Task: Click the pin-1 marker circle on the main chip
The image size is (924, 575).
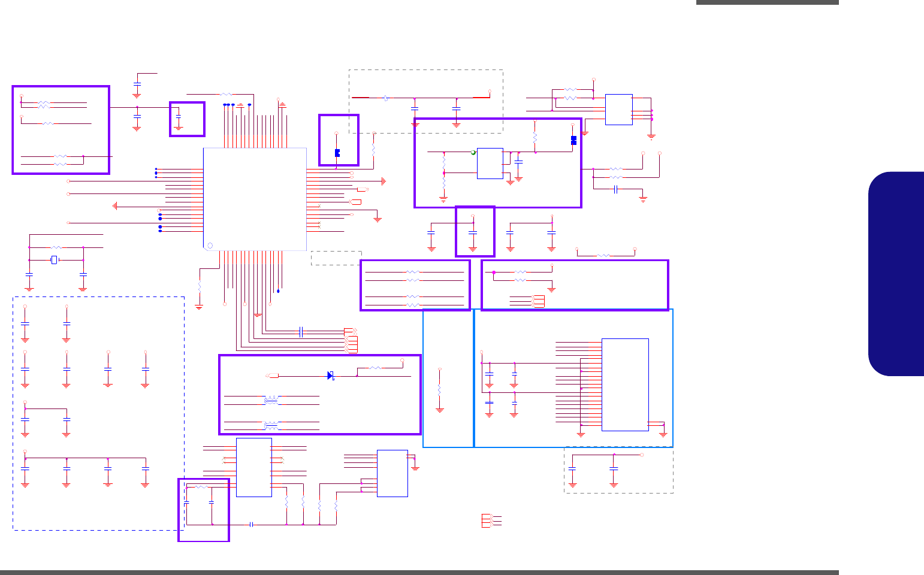Action: click(209, 246)
